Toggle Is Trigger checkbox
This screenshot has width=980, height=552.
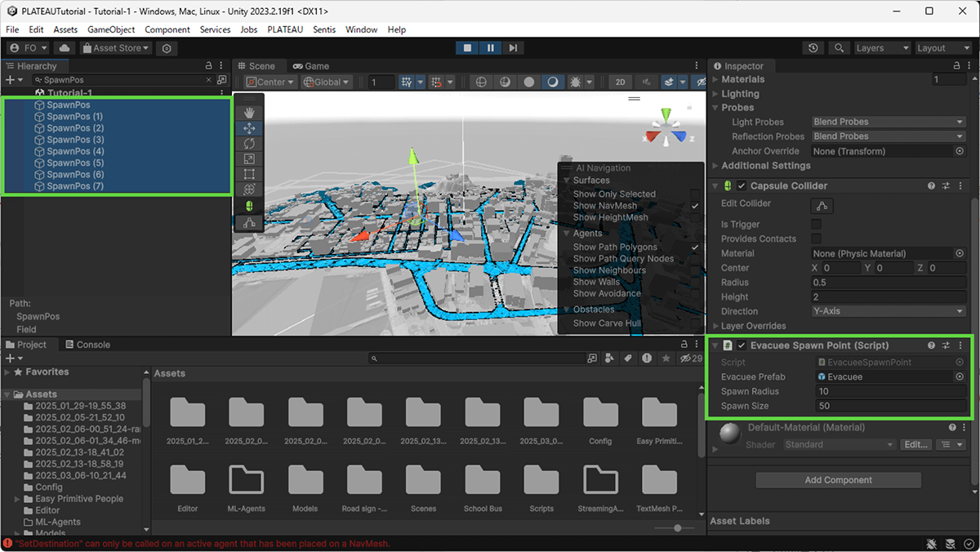[816, 224]
